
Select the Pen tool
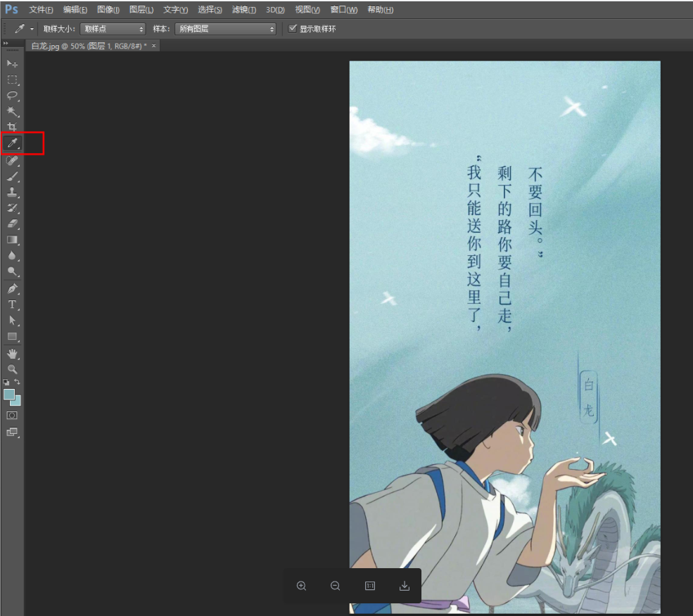pyautogui.click(x=11, y=288)
